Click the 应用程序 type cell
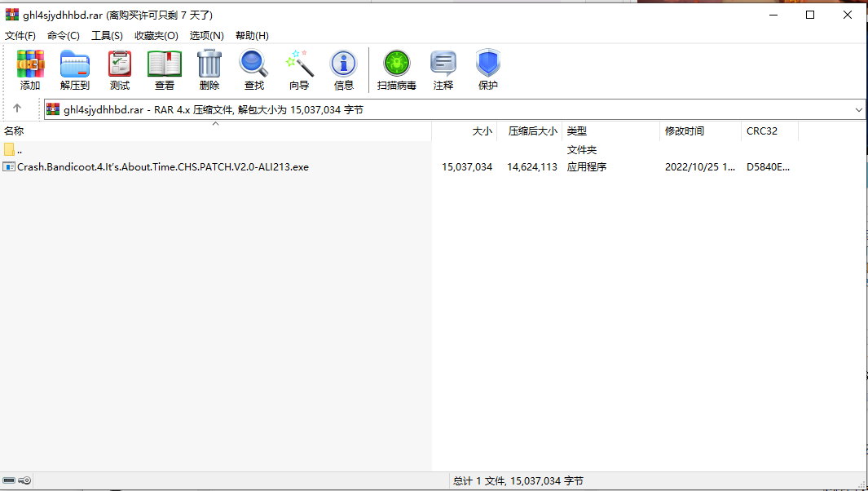 pos(587,167)
